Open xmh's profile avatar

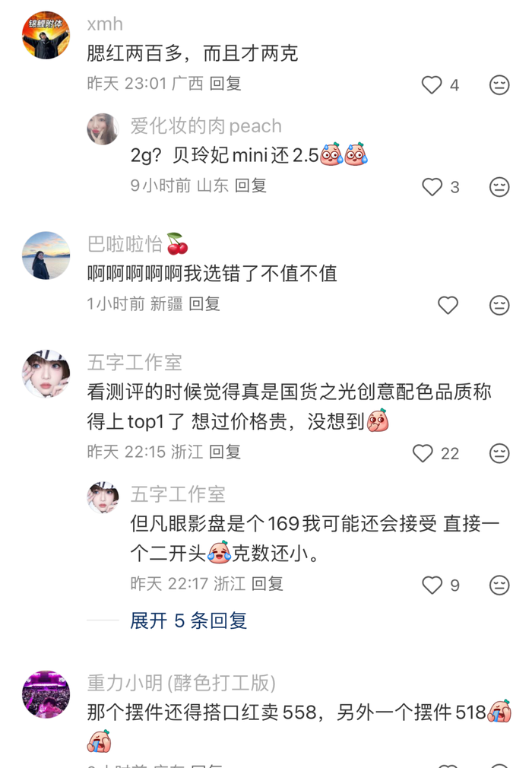tap(46, 35)
